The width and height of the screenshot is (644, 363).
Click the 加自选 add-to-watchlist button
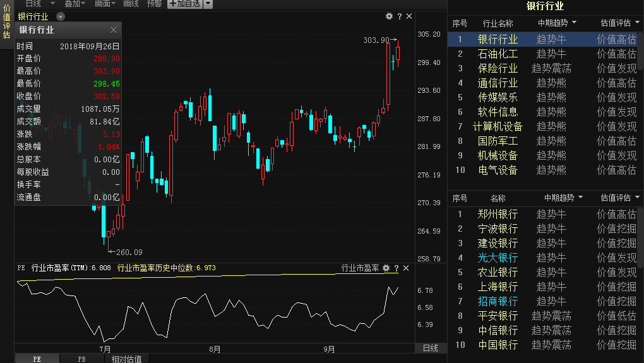tap(185, 4)
